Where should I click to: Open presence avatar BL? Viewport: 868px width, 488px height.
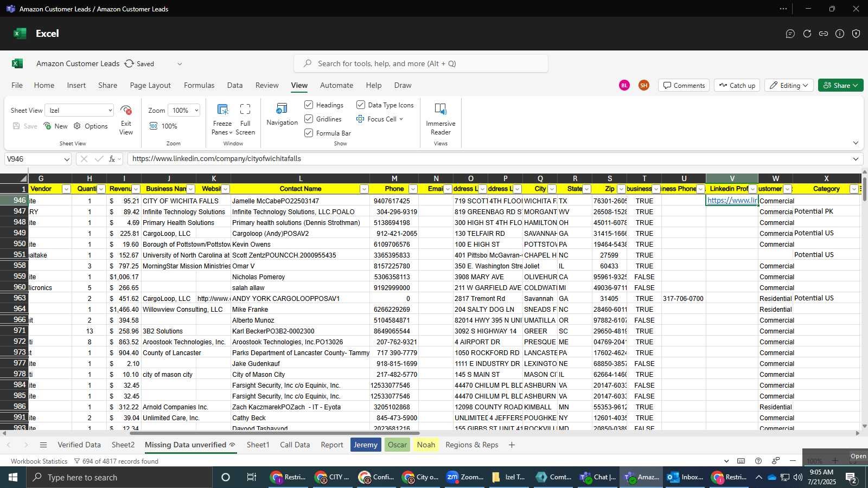tap(624, 85)
